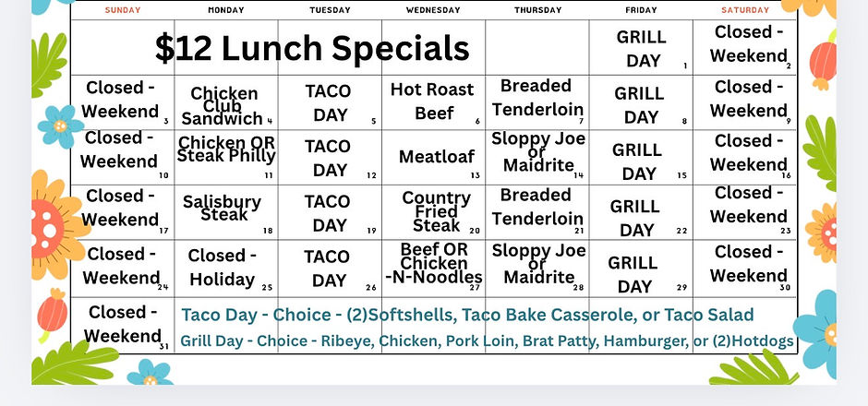
Task: Click the Hot Roast Beef cell
Action: pos(433,102)
